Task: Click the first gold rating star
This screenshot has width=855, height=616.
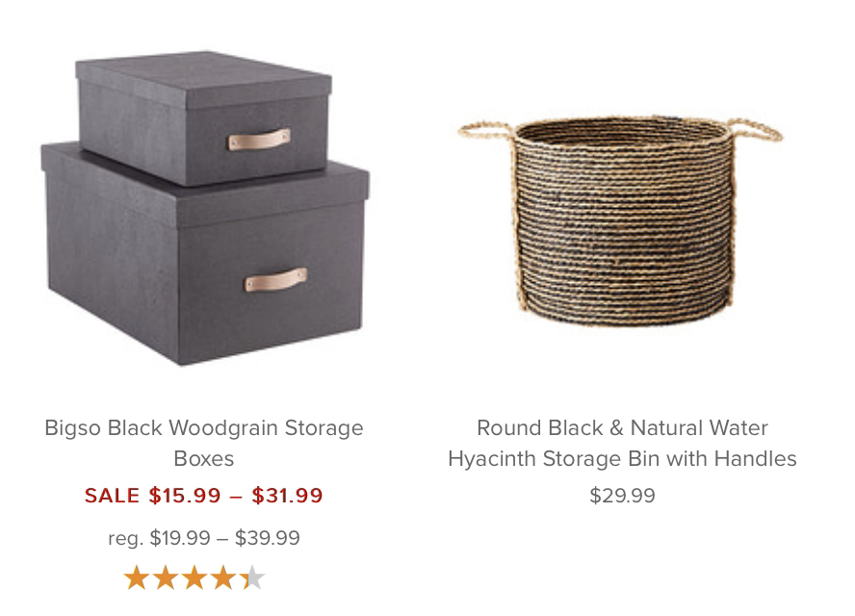Action: pyautogui.click(x=137, y=577)
